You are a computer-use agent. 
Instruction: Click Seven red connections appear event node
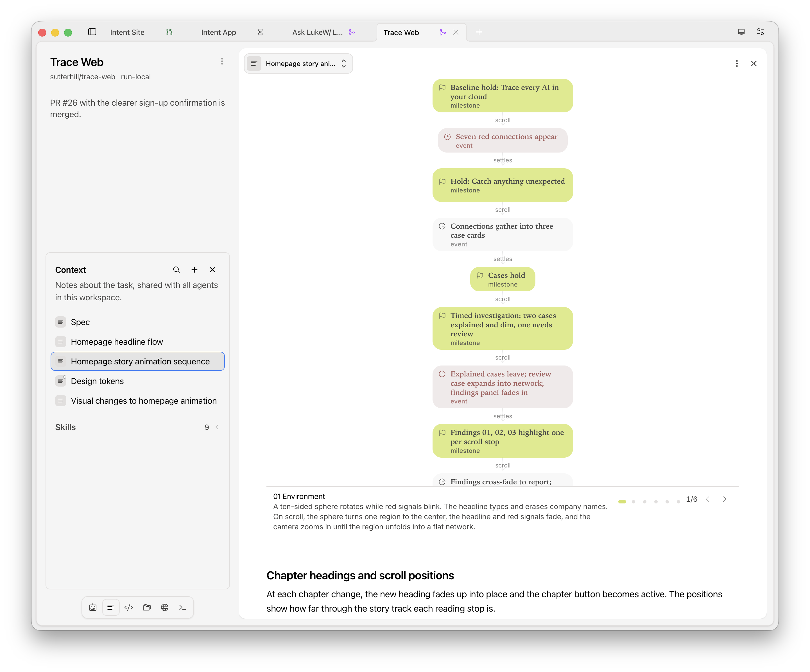click(503, 141)
